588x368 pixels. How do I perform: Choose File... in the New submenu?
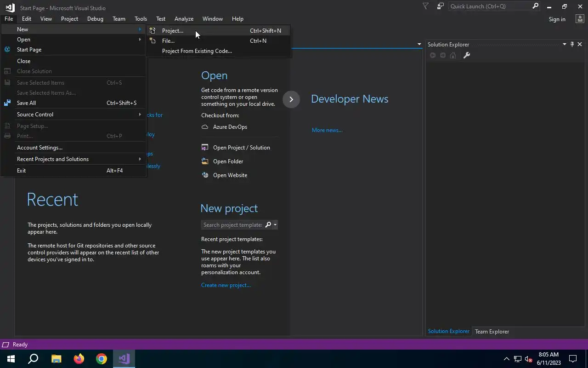pos(218,41)
